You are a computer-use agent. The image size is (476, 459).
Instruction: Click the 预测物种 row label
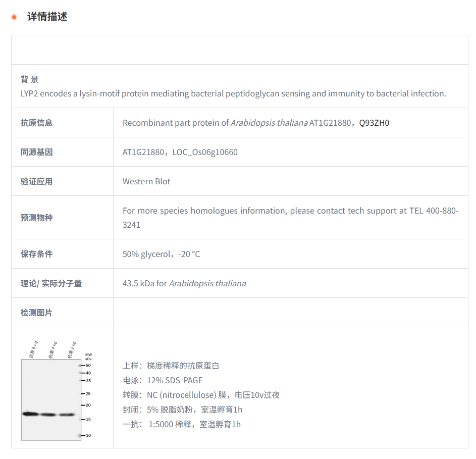[36, 218]
